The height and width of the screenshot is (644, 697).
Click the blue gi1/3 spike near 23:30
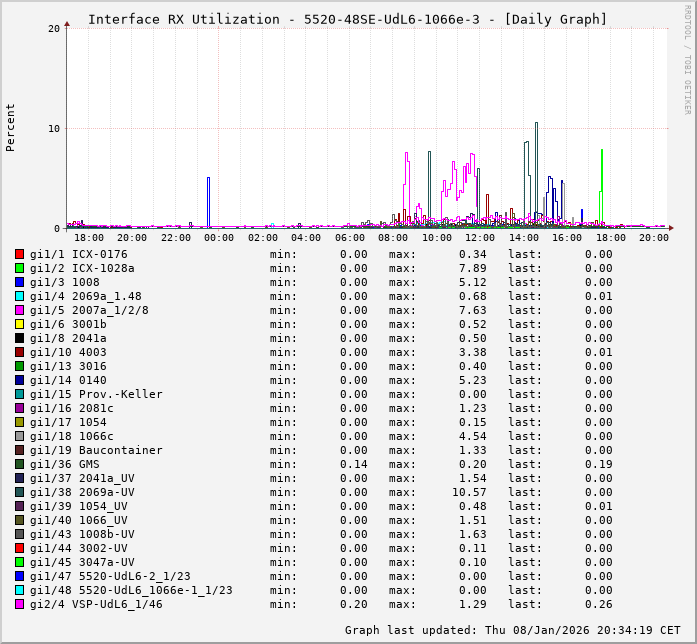(208, 202)
